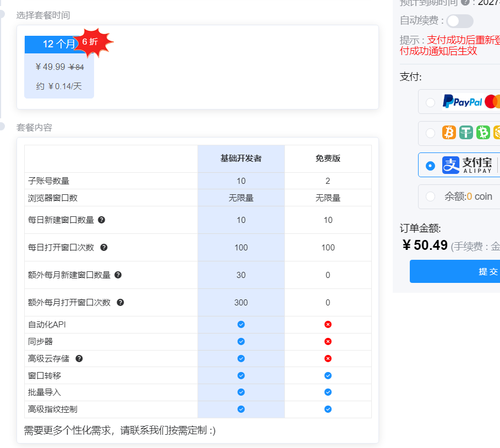The width and height of the screenshot is (500, 448).
Task: Click 自动化API red cross in 免费版 column
Action: point(328,325)
